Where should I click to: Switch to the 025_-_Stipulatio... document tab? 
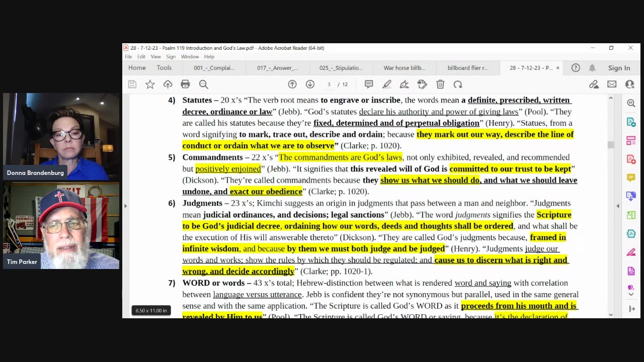click(341, 68)
